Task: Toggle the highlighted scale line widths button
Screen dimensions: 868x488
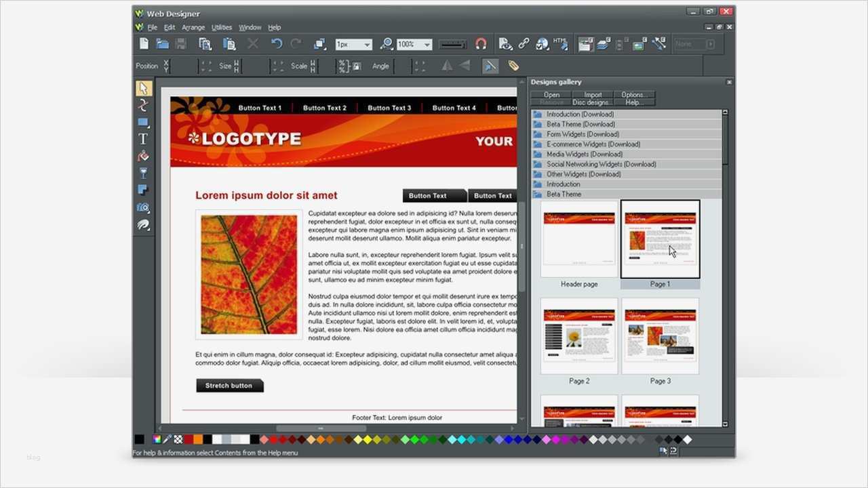Action: (x=490, y=66)
